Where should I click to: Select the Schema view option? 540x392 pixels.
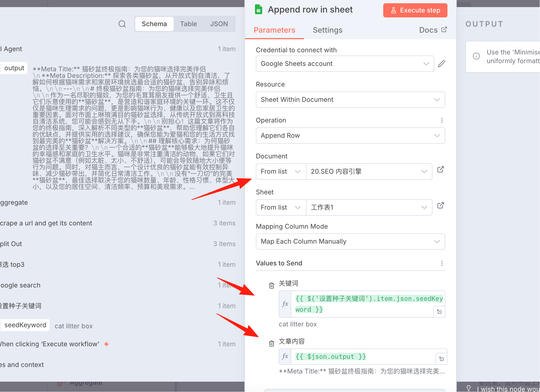(154, 24)
